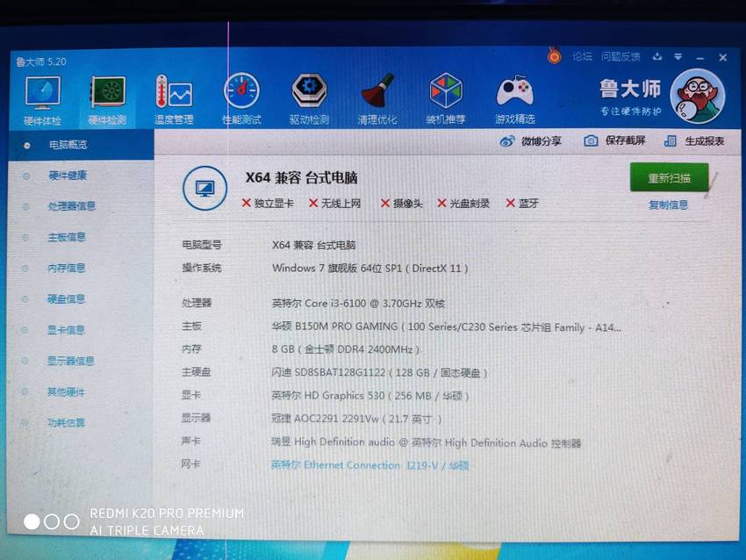Click the 主板 row label
Image resolution: width=746 pixels, height=560 pixels.
(191, 326)
